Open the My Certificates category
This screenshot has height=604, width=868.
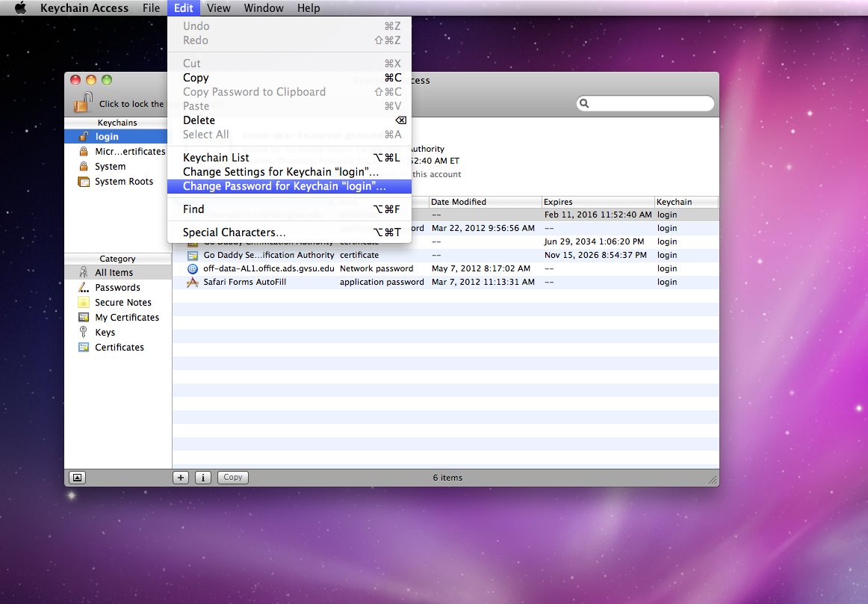[x=126, y=318]
